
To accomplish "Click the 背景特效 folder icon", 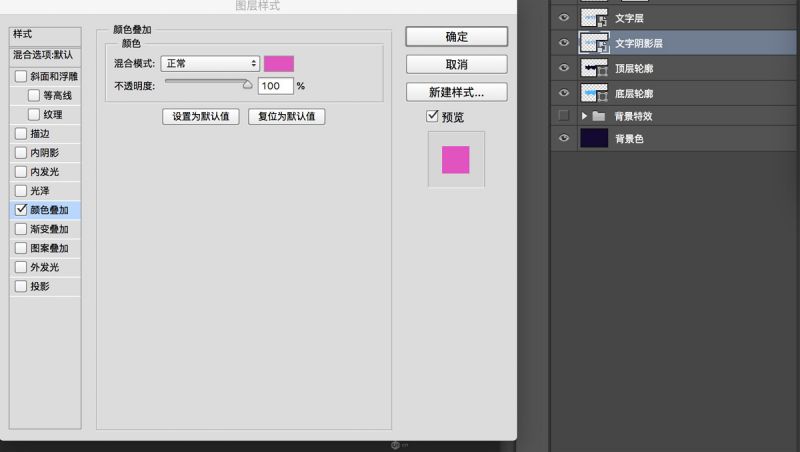I will coord(599,116).
